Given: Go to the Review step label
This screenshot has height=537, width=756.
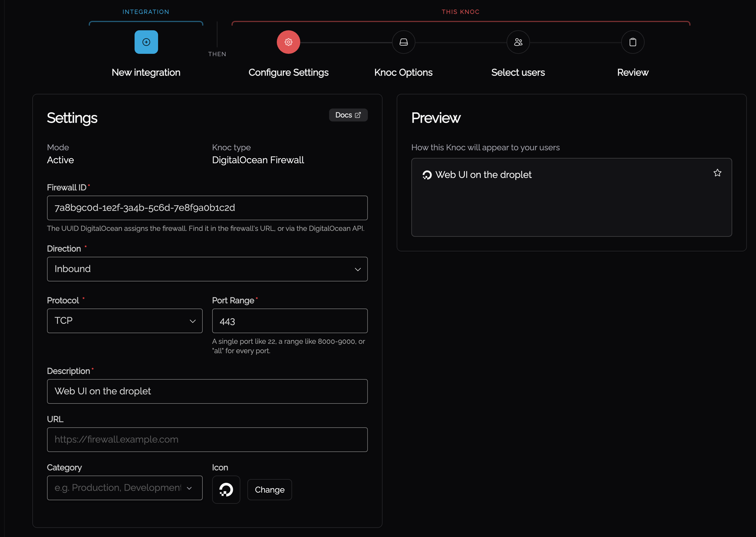Looking at the screenshot, I should tap(633, 72).
